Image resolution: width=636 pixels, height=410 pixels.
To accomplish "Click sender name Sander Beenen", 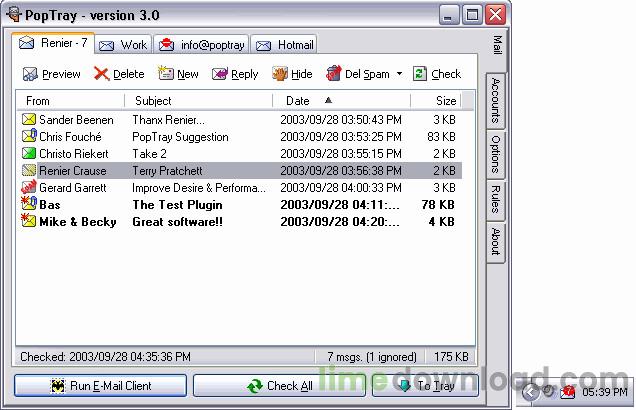I will [76, 120].
